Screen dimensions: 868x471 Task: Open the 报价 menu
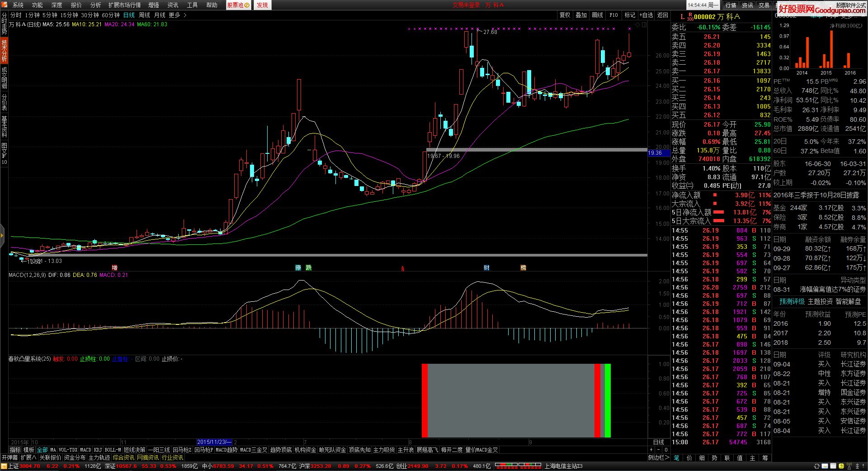point(76,5)
